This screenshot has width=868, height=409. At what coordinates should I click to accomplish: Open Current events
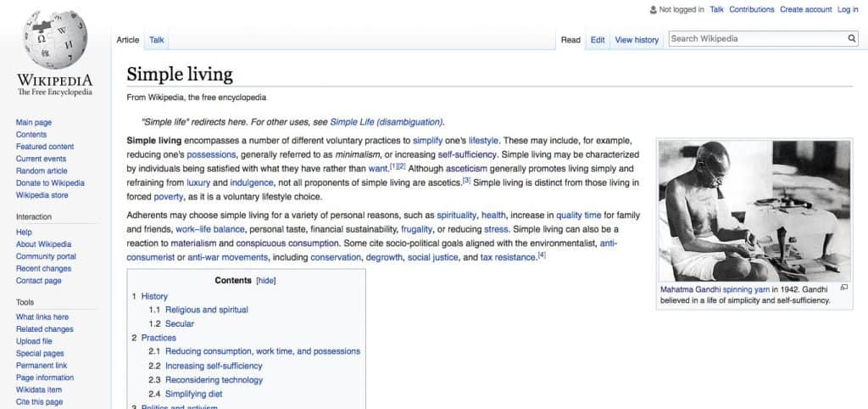point(41,159)
